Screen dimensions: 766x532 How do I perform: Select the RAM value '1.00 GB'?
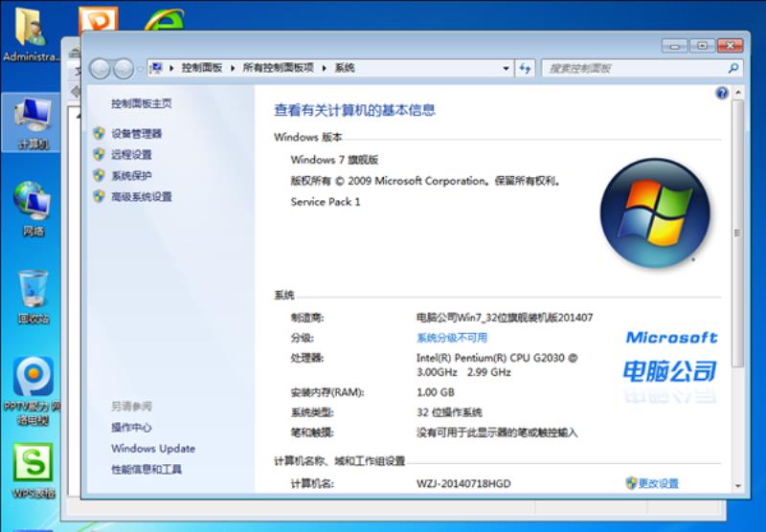(x=436, y=392)
